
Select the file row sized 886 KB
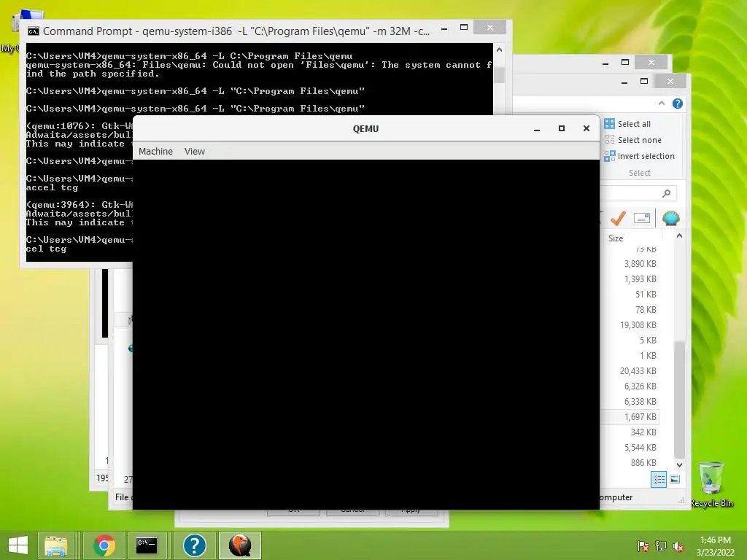[x=630, y=462]
